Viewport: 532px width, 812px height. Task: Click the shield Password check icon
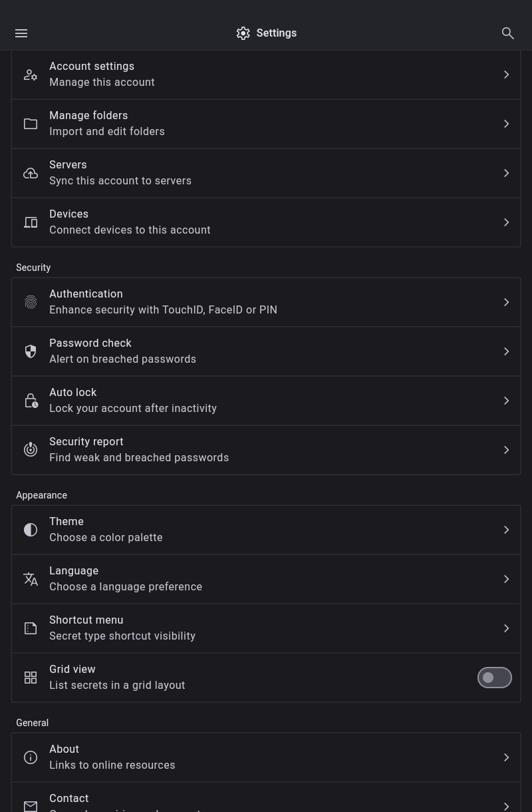(31, 351)
